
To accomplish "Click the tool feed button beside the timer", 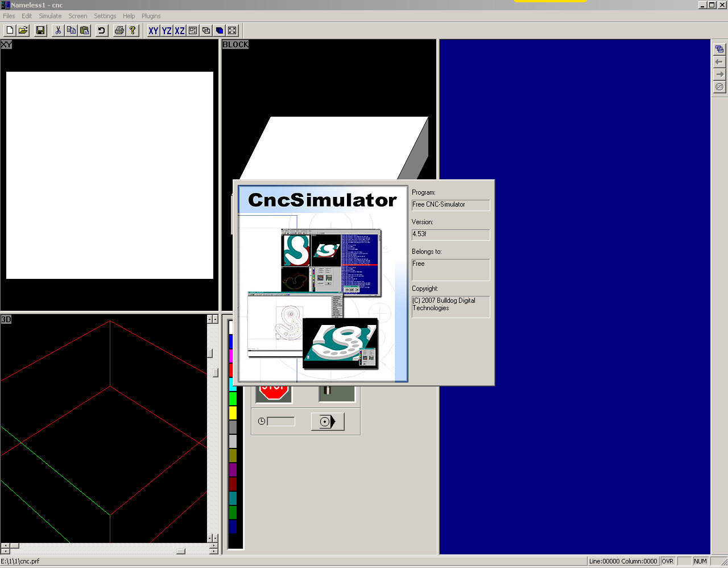I will 327,422.
